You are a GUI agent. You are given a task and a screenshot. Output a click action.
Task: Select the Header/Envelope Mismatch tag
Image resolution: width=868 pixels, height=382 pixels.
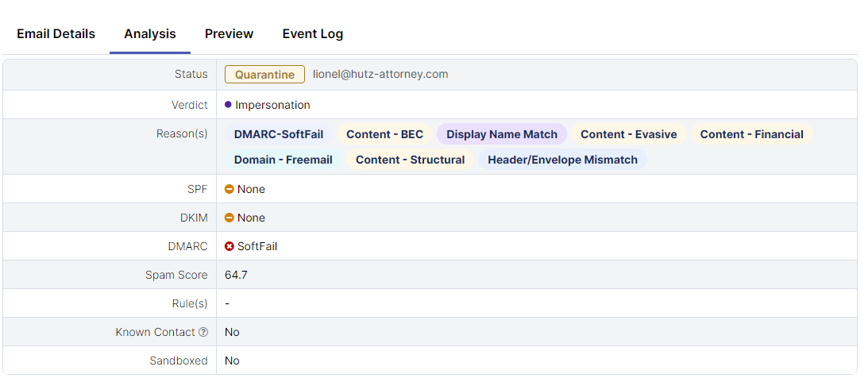[x=562, y=160]
